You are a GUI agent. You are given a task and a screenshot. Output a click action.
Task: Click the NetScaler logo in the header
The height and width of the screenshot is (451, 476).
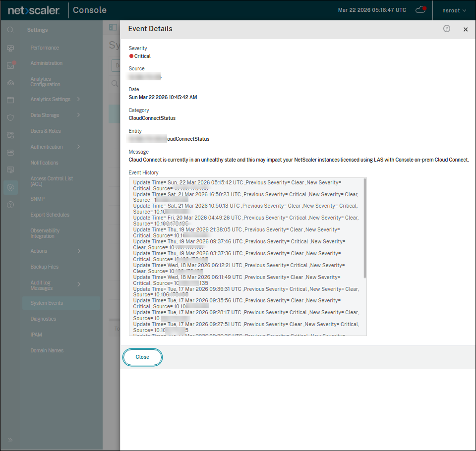click(x=32, y=9)
